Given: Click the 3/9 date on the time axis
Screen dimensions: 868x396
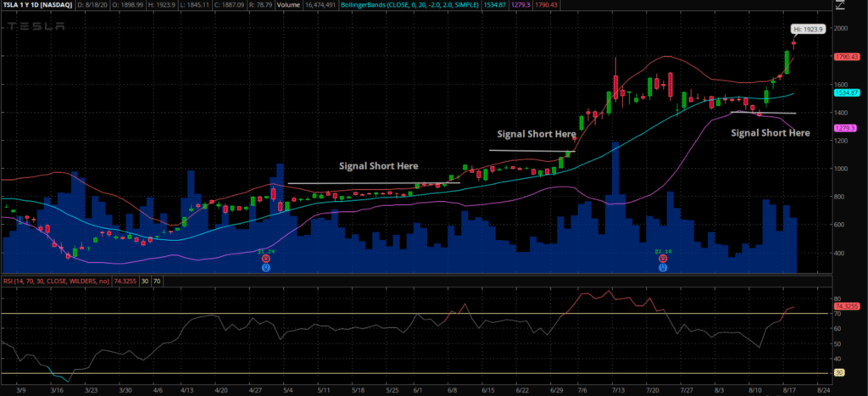Looking at the screenshot, I should [21, 390].
